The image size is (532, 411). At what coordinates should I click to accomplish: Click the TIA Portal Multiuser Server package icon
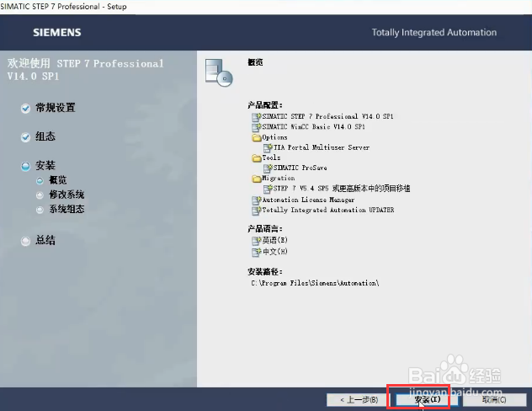point(268,147)
